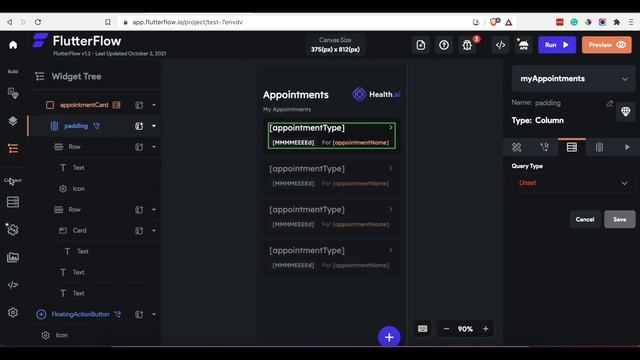Expand the second Row dropdown arrow

154,210
